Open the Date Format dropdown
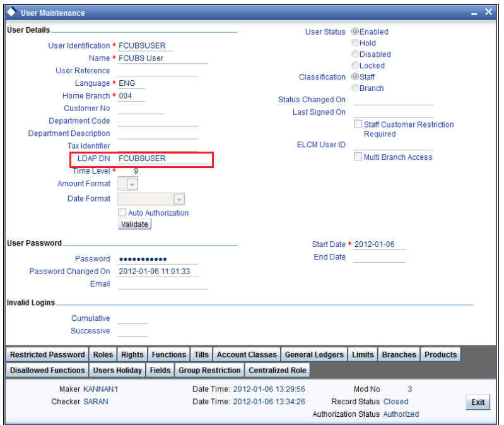 point(179,200)
